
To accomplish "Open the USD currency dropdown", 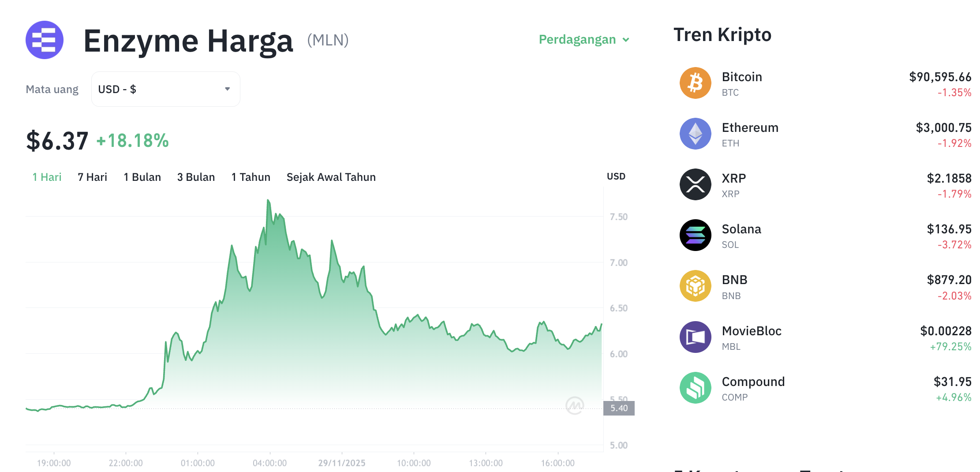I will tap(165, 89).
